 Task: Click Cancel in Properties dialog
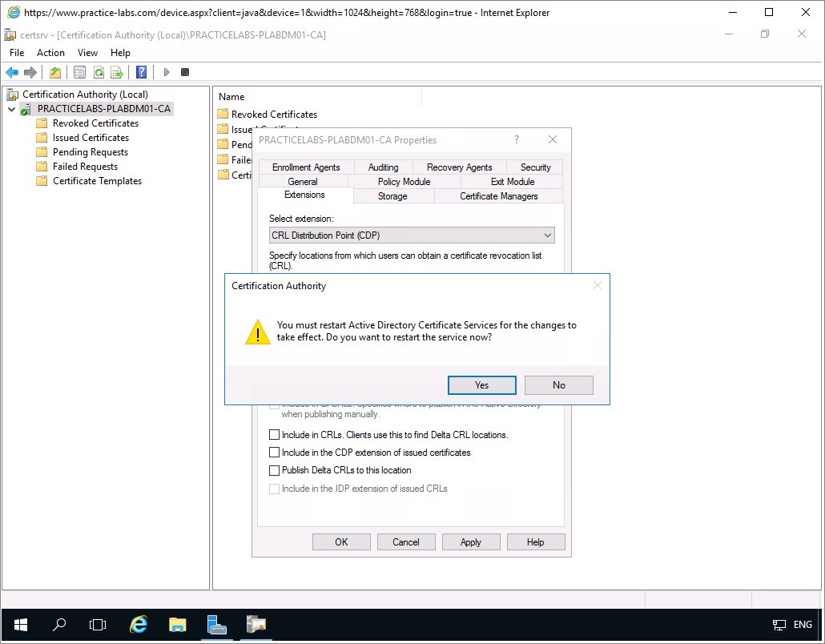[x=405, y=542]
